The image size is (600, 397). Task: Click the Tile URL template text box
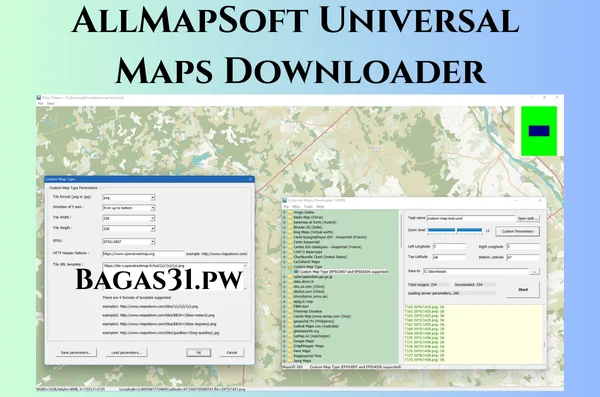click(174, 276)
